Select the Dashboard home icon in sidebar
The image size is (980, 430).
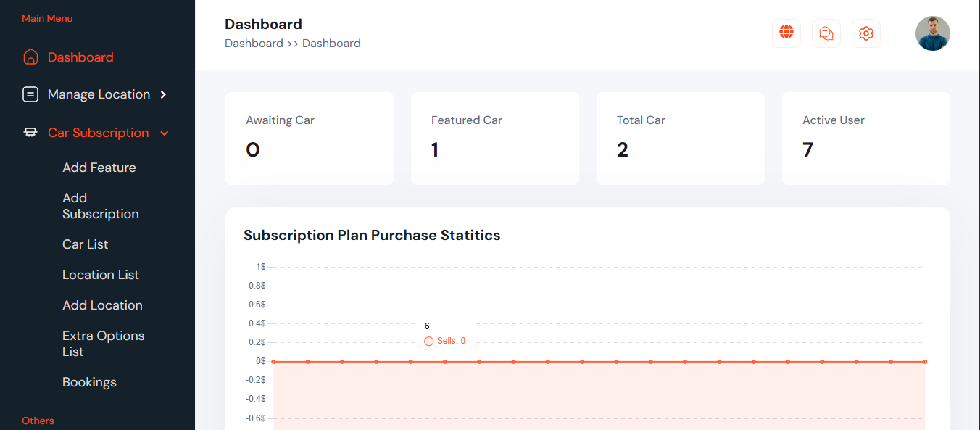(29, 57)
